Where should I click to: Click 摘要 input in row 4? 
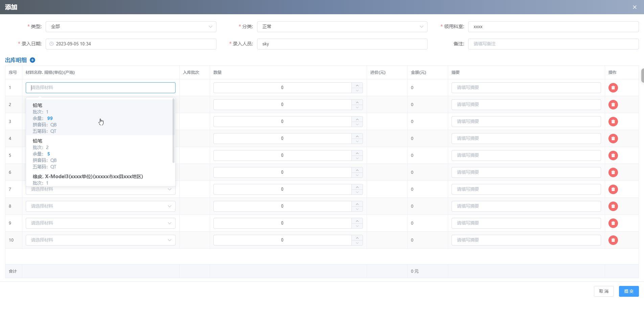pyautogui.click(x=526, y=139)
